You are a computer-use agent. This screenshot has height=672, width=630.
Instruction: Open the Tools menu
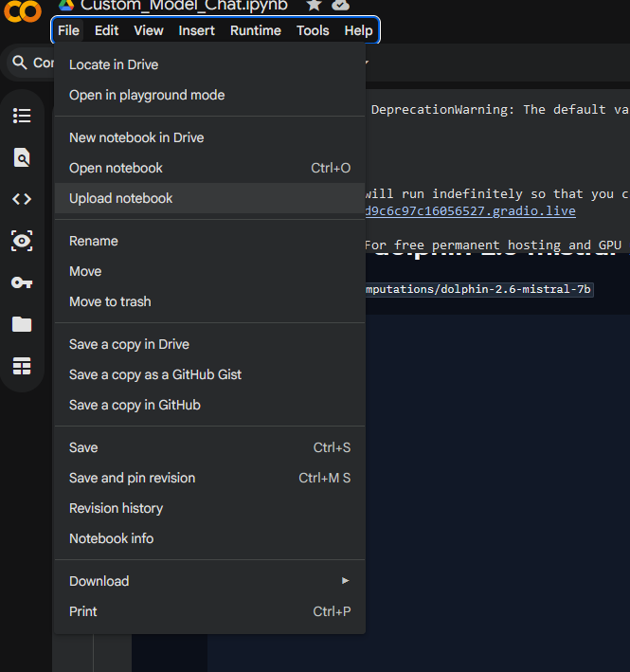tap(313, 30)
